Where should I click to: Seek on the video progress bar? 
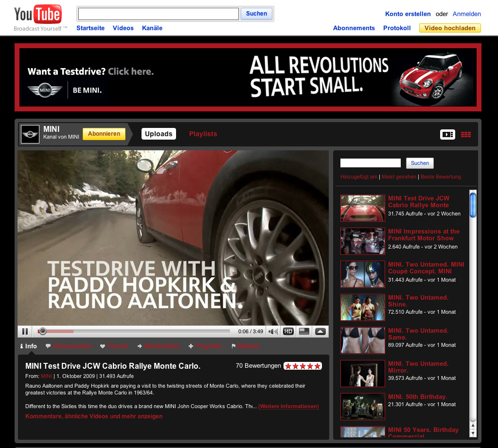point(133,331)
